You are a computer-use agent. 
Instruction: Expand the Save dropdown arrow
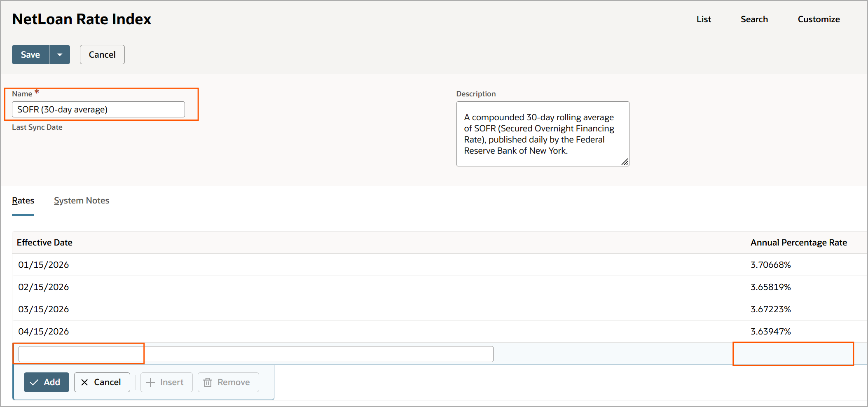coord(60,55)
